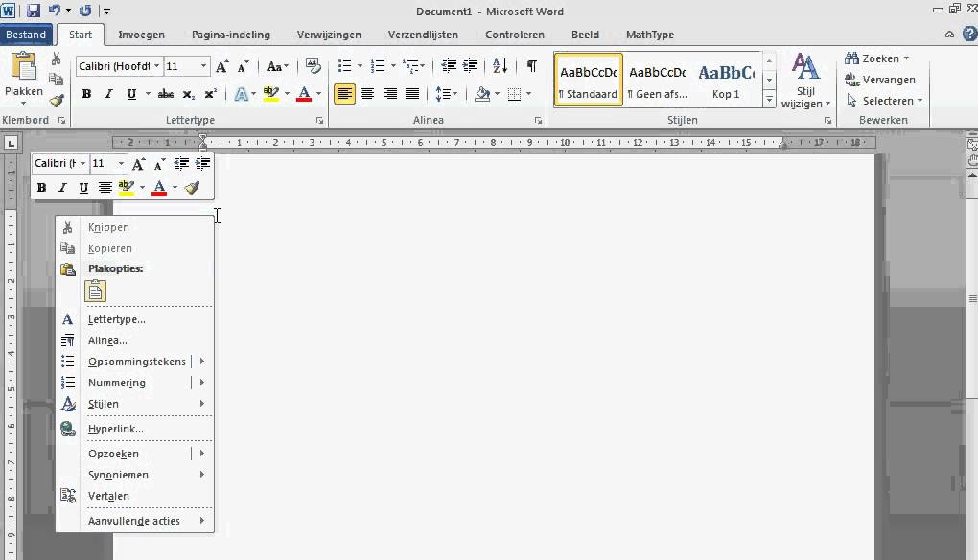Click format painter in the mini toolbar
This screenshot has width=978, height=560.
[192, 188]
